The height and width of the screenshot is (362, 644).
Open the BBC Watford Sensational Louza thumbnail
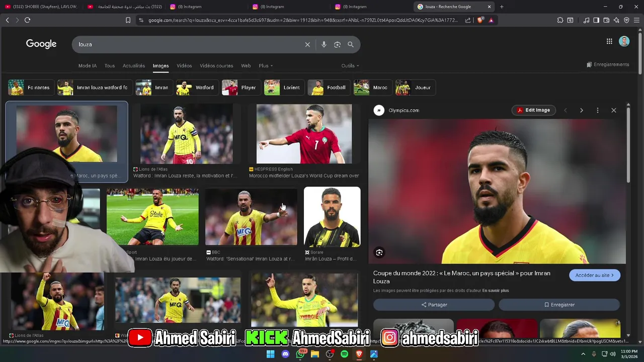pyautogui.click(x=251, y=217)
